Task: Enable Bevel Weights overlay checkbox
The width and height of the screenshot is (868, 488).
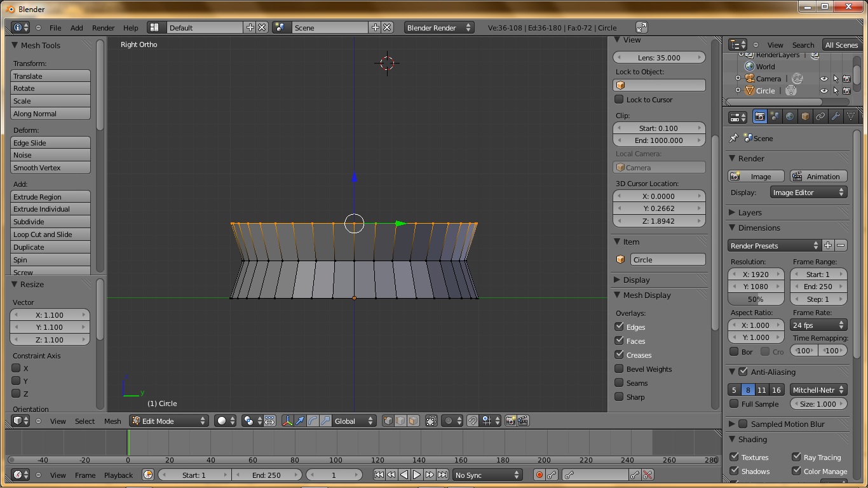Action: pos(619,369)
